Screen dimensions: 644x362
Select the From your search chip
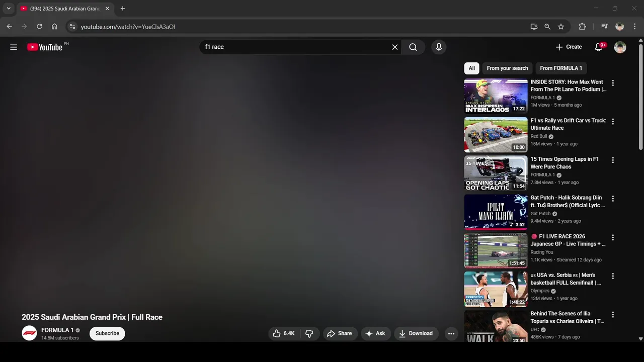pyautogui.click(x=507, y=68)
